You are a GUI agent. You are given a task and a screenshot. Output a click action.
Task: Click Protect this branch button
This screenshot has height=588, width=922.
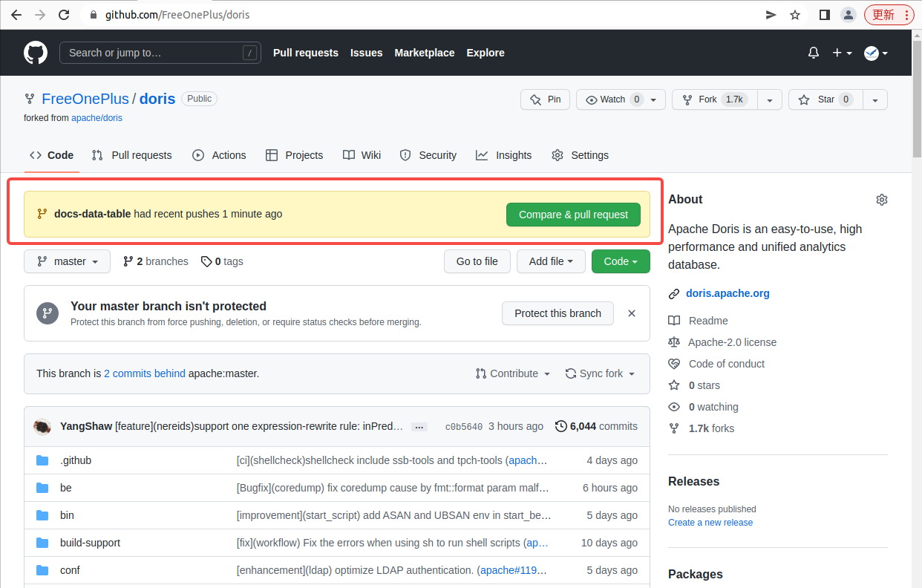click(x=558, y=313)
